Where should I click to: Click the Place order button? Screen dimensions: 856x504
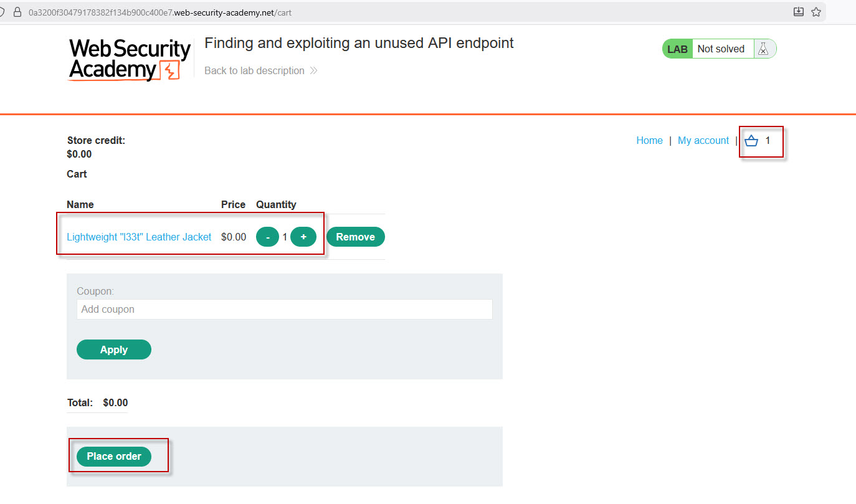(x=114, y=456)
